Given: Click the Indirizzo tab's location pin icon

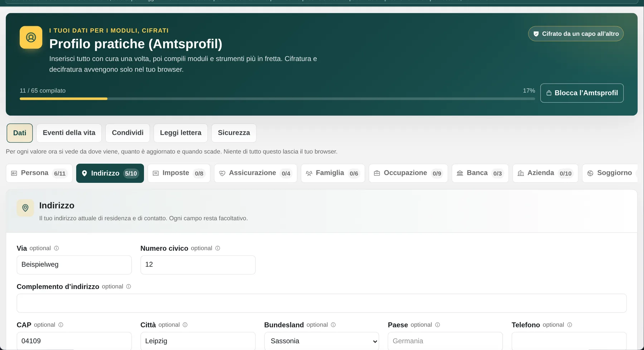Looking at the screenshot, I should click(x=84, y=173).
